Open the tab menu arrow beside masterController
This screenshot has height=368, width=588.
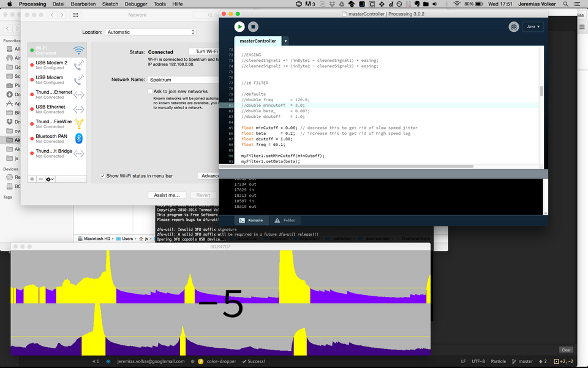coord(286,41)
